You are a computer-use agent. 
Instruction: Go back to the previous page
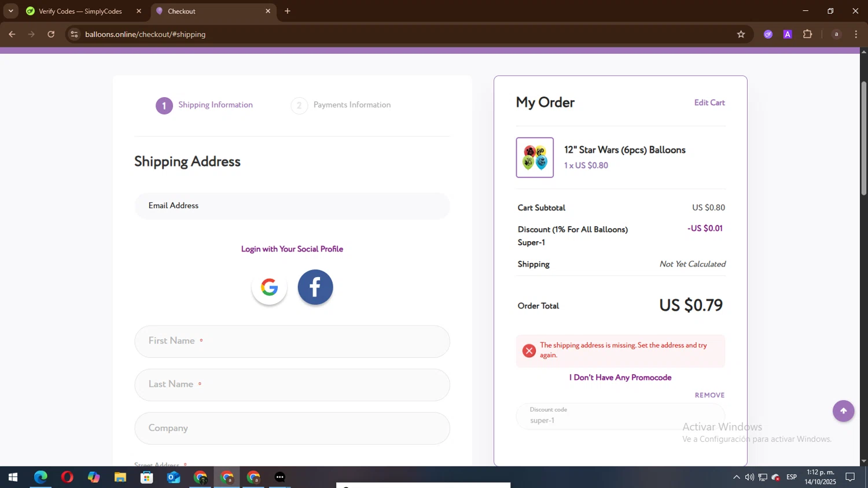[12, 34]
